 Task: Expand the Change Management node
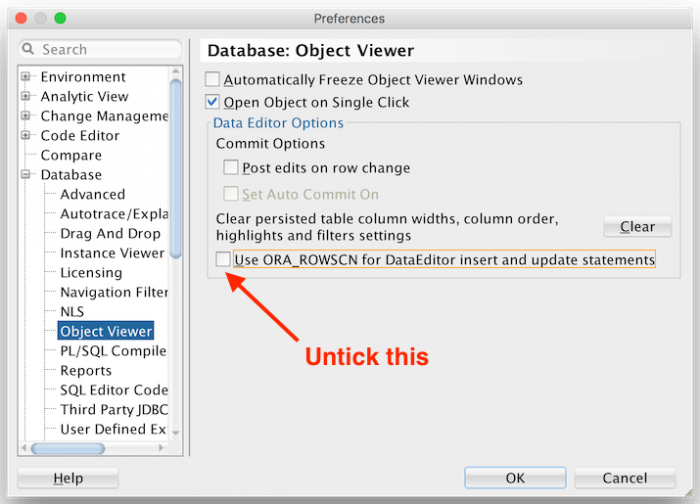coord(26,116)
